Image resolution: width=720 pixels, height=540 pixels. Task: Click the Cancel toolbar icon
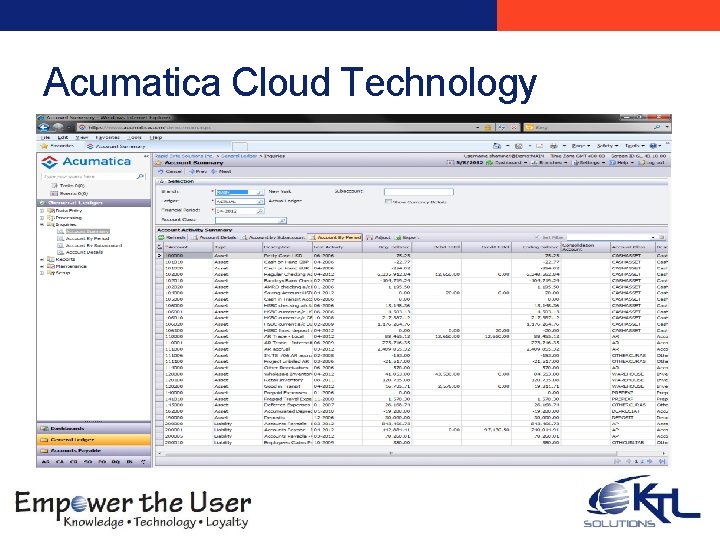click(161, 171)
